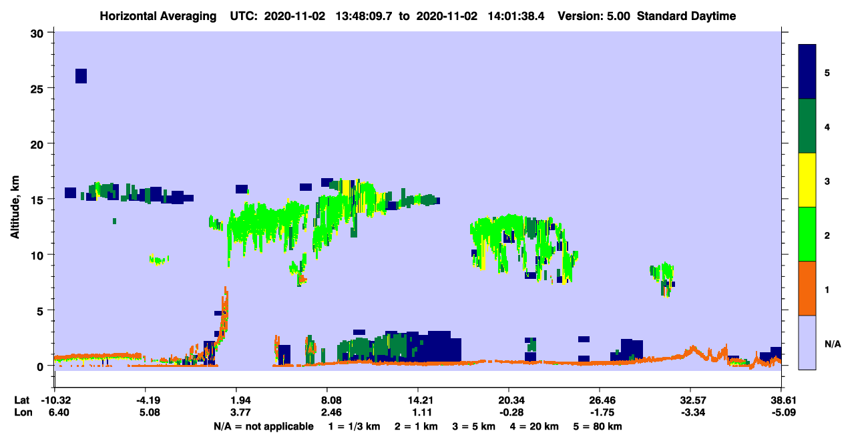Click the 20 tick label on altitude axis

[38, 143]
